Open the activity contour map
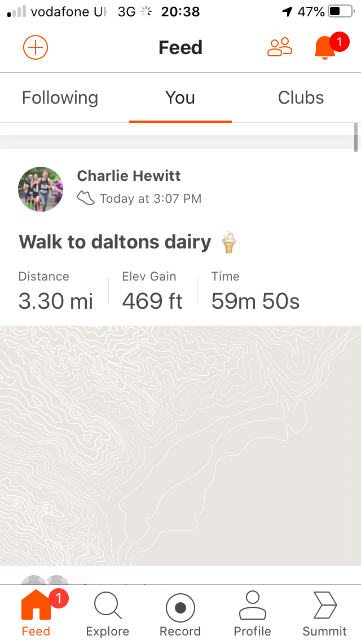 click(x=180, y=446)
